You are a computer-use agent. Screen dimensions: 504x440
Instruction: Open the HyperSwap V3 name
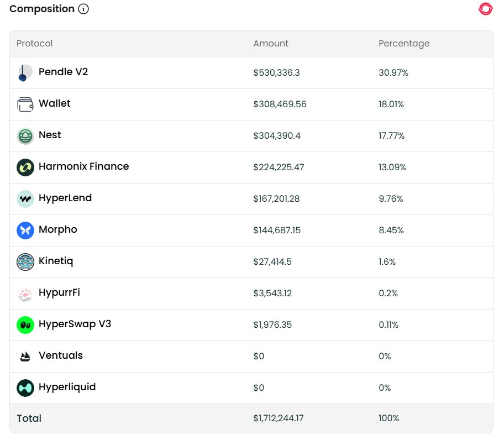(75, 324)
